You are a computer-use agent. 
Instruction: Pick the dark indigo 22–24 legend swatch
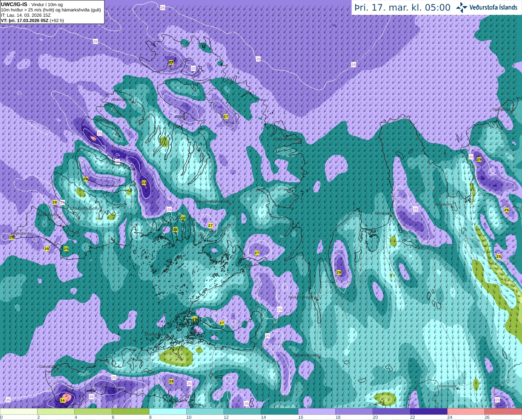tap(429, 411)
